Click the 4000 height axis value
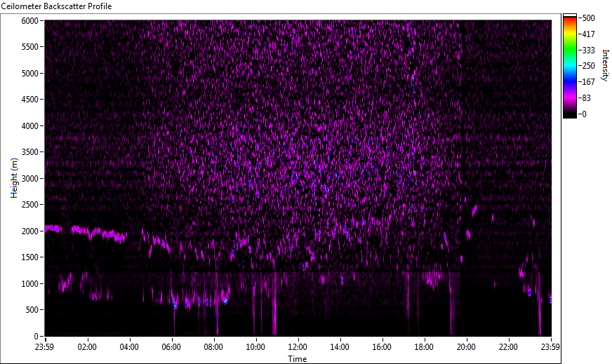The width and height of the screenshot is (612, 364). point(29,126)
